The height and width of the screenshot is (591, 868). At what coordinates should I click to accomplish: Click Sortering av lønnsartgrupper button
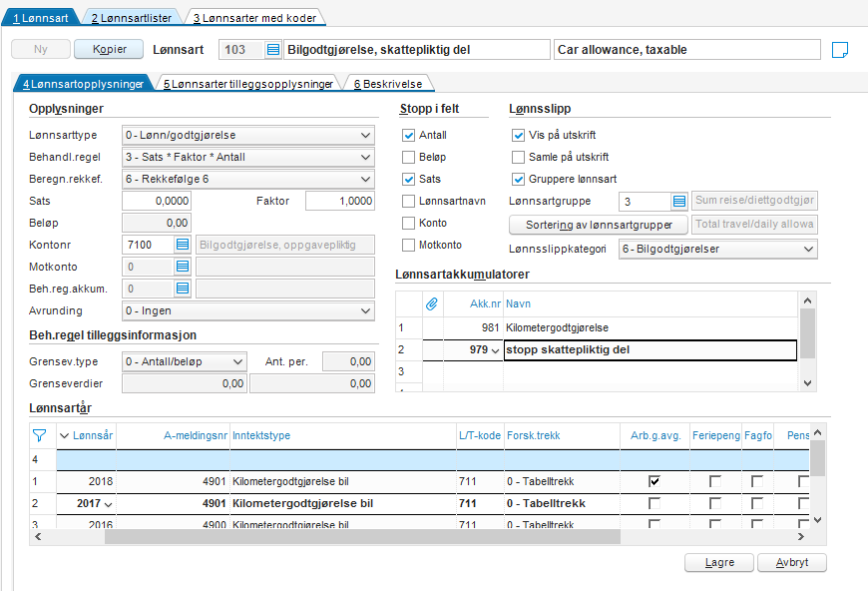coord(599,225)
